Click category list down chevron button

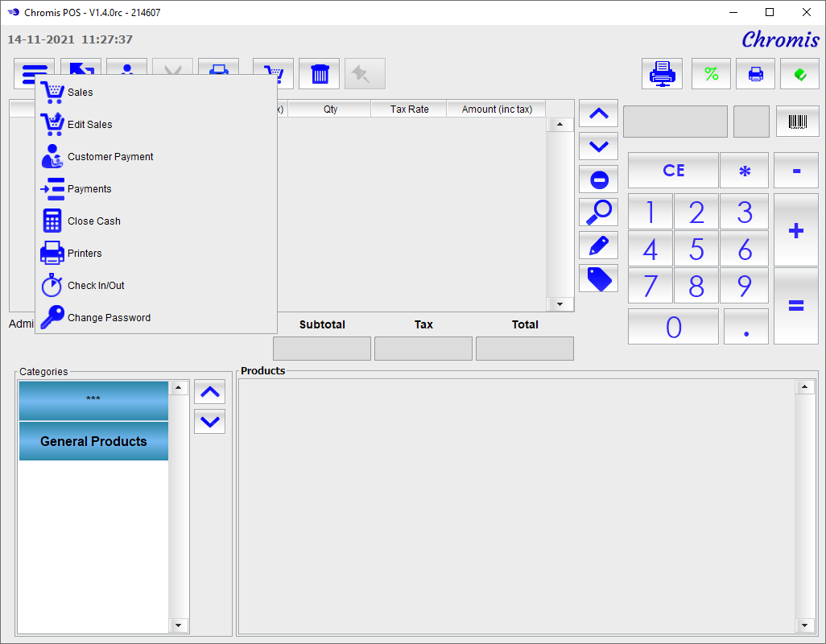click(209, 422)
